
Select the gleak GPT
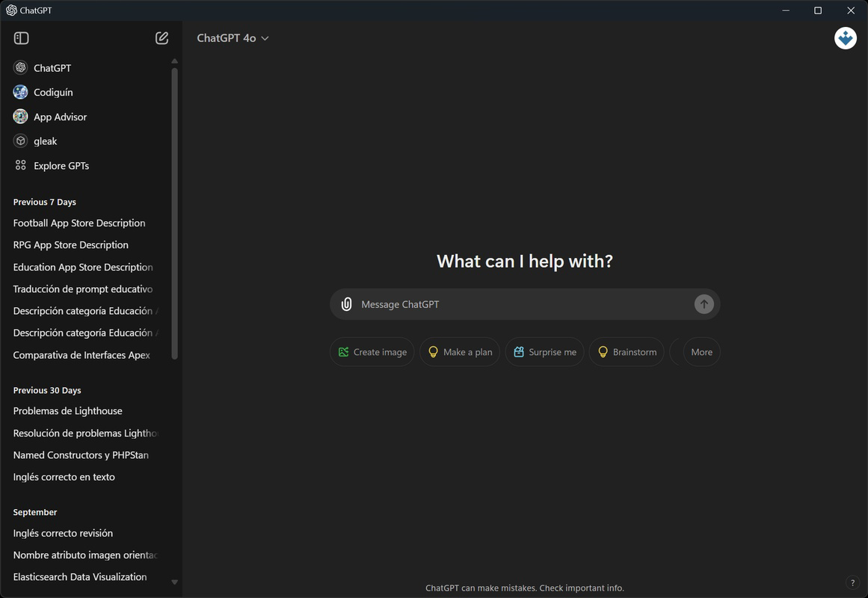tap(46, 141)
